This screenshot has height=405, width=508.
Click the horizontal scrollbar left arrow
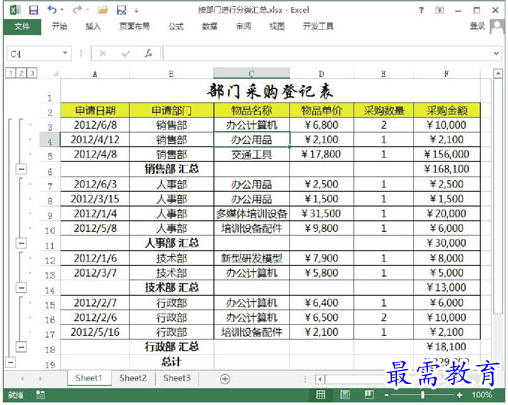point(320,379)
